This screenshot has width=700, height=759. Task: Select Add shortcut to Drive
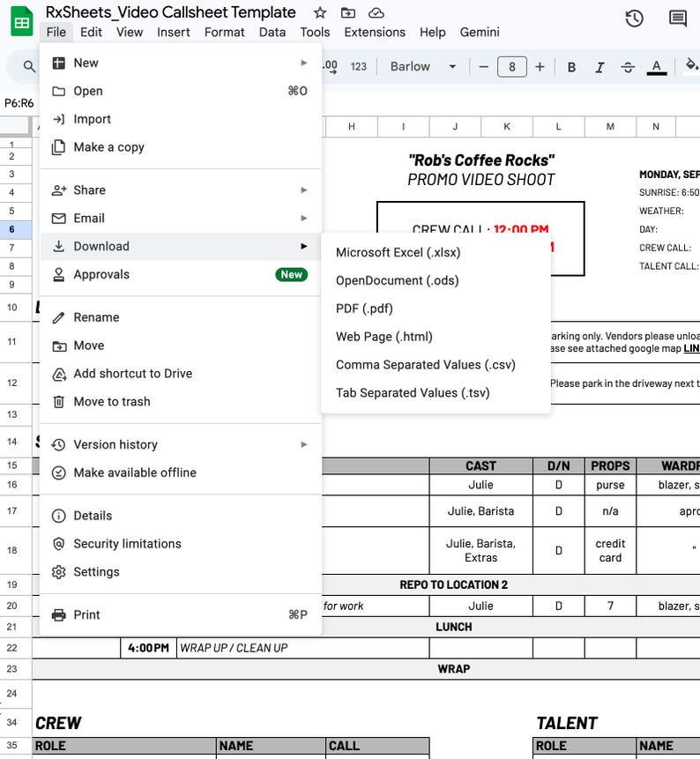[x=181, y=373]
